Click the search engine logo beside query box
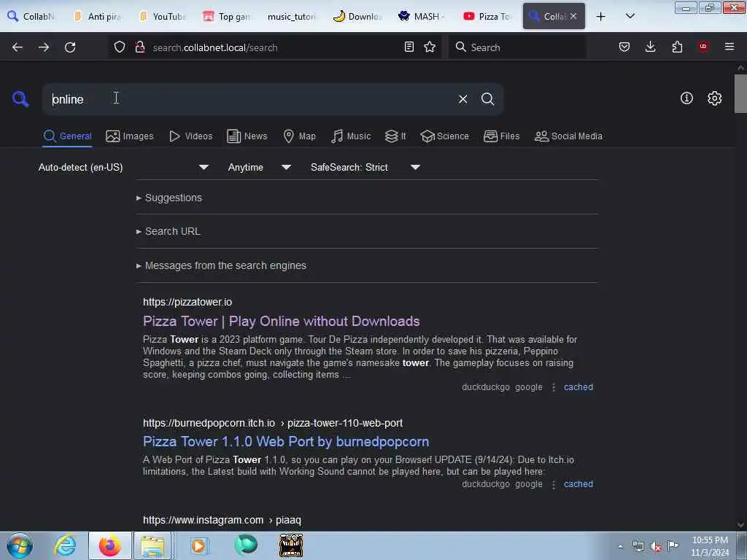747x560 pixels. 20,99
